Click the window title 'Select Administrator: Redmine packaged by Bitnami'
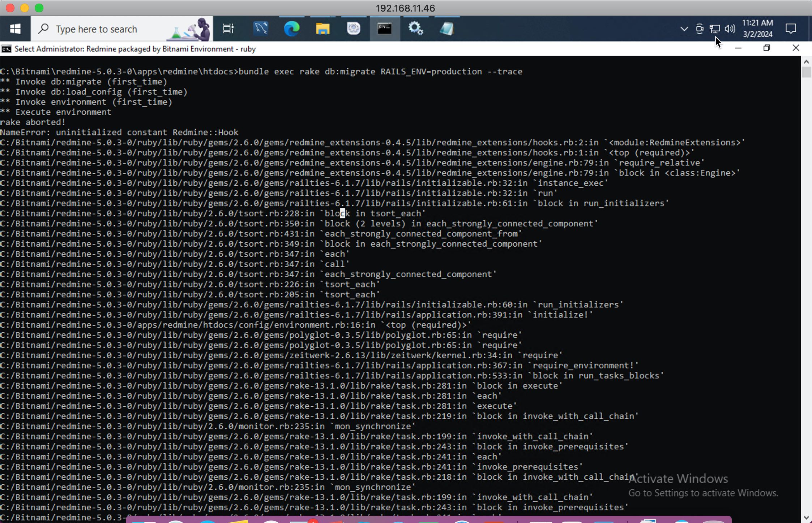Image resolution: width=812 pixels, height=523 pixels. [135, 49]
